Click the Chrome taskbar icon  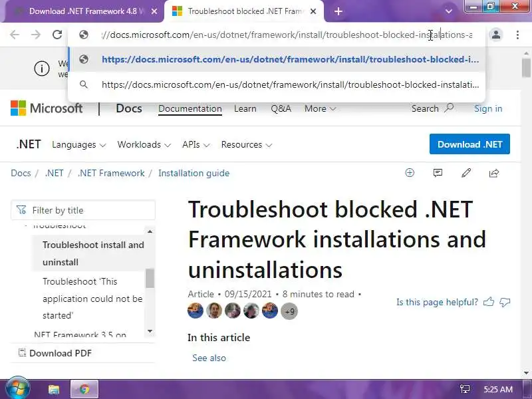(x=84, y=389)
